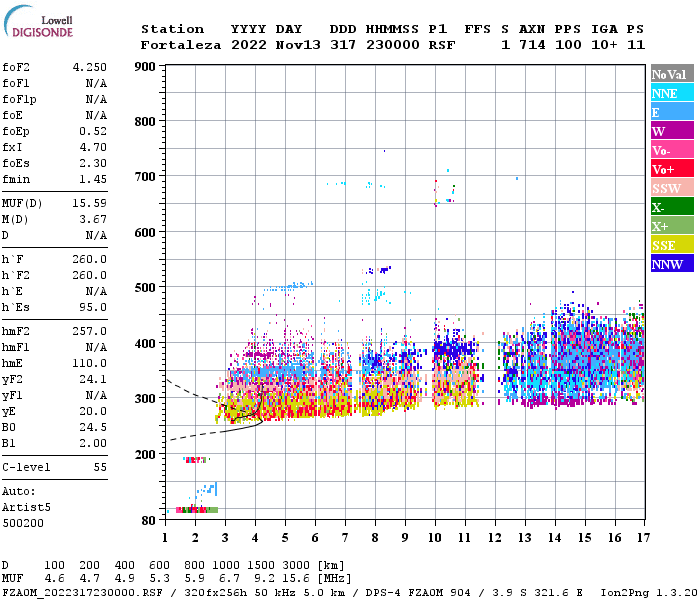Click the M(D) value 3.67

click(x=93, y=220)
